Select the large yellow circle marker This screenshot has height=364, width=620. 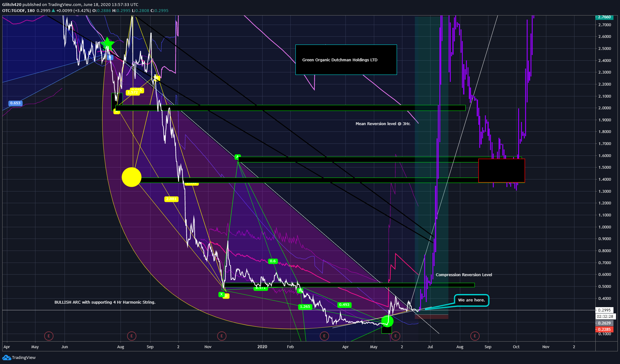tap(132, 177)
